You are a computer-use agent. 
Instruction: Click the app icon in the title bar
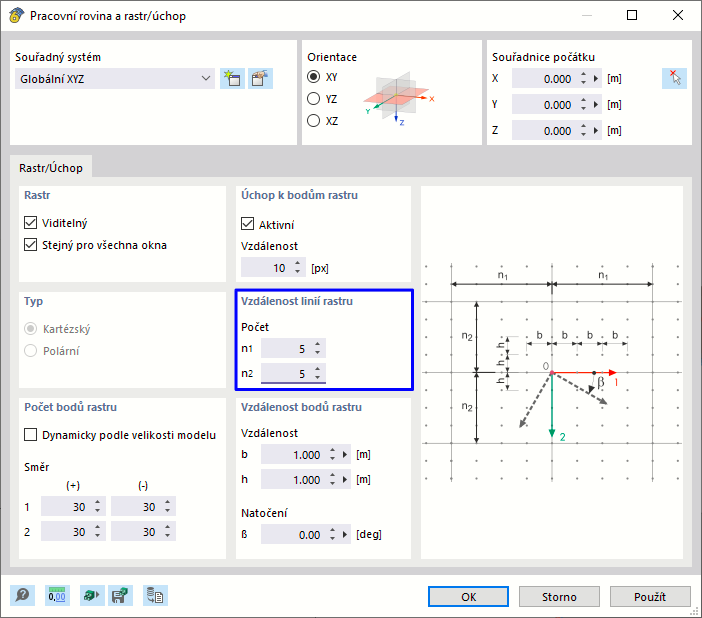(x=16, y=15)
